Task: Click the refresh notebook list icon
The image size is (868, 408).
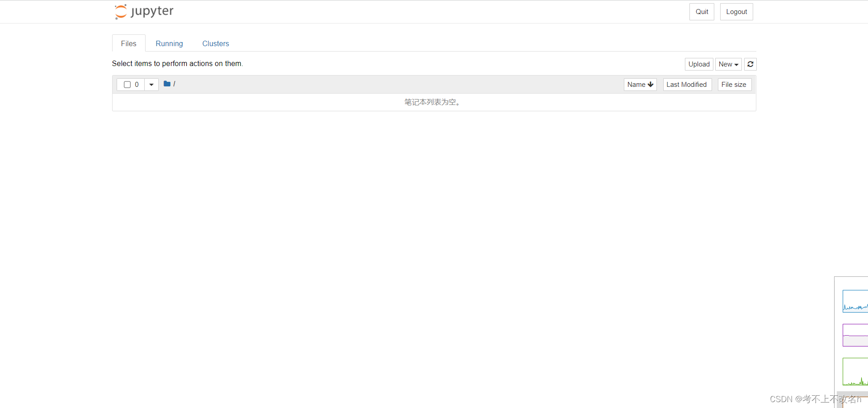Action: pyautogui.click(x=750, y=64)
